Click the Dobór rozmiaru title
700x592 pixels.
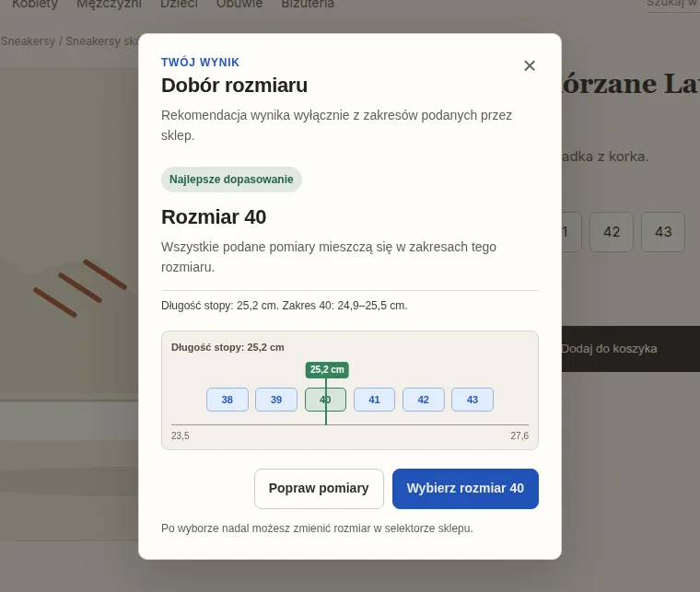coord(234,86)
